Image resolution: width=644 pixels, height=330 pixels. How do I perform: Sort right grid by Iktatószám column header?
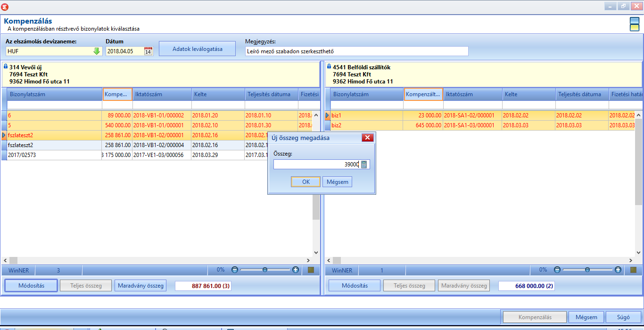click(x=472, y=94)
